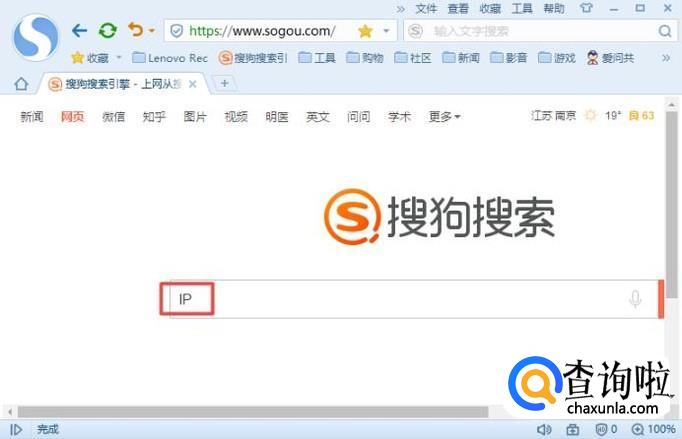
Task: Click the Sogou browser logo avatar
Action: (36, 37)
